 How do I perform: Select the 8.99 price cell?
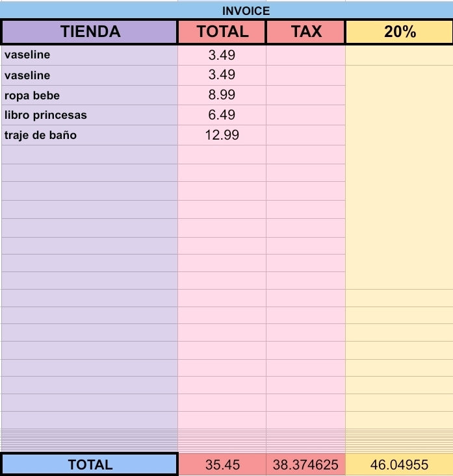[222, 95]
